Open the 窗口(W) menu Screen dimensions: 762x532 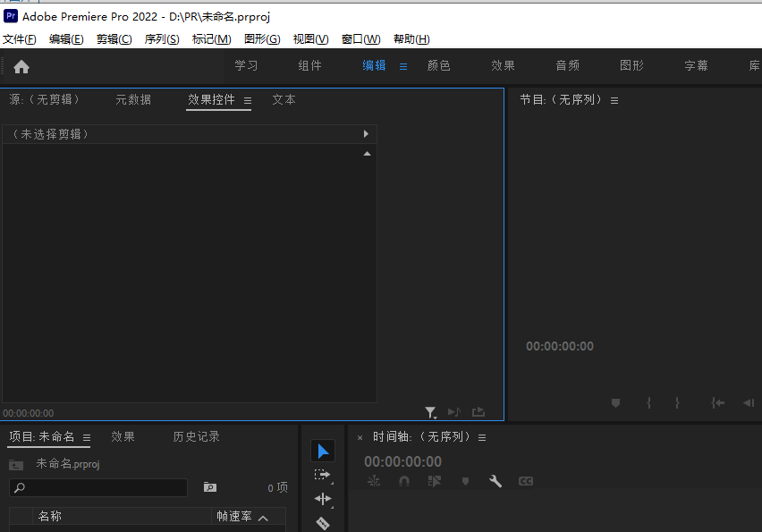pyautogui.click(x=360, y=39)
